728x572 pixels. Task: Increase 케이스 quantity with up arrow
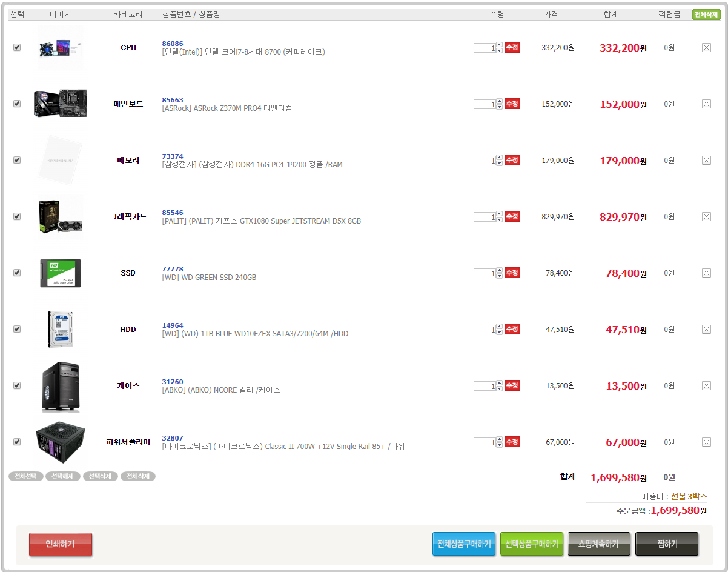[499, 383]
